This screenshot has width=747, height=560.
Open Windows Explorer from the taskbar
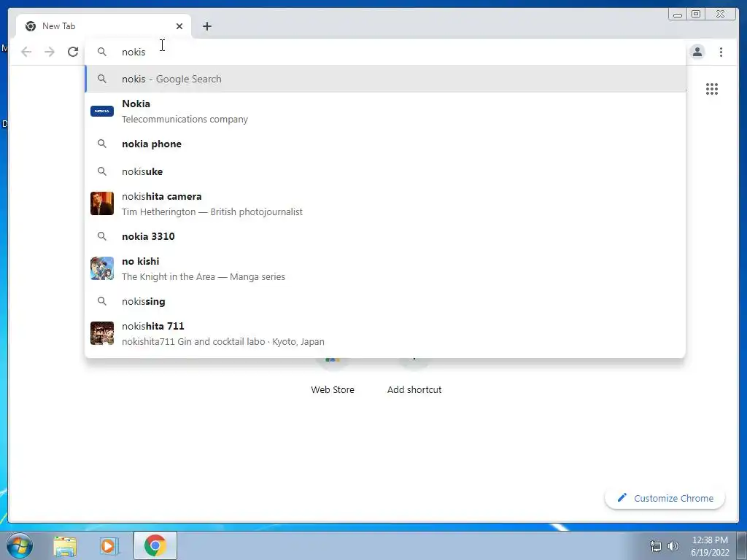(65, 546)
